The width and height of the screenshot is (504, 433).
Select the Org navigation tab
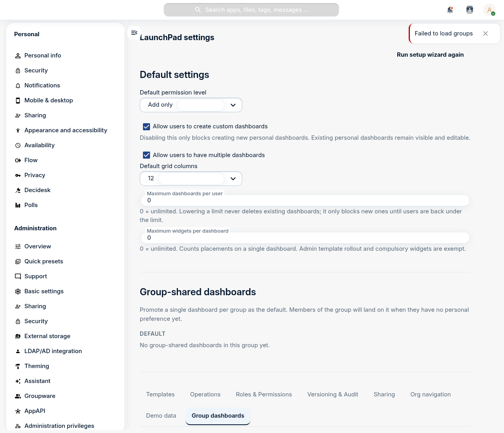point(430,394)
